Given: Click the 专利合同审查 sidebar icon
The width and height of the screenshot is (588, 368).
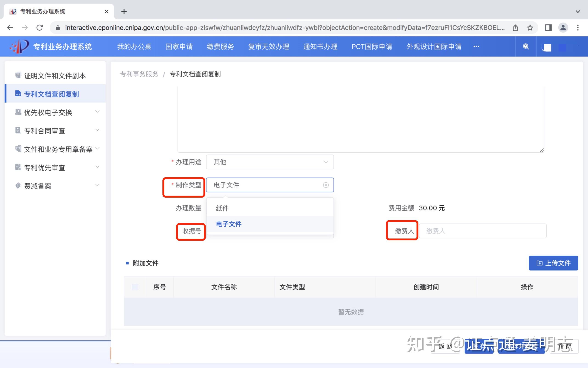Looking at the screenshot, I should coord(18,130).
